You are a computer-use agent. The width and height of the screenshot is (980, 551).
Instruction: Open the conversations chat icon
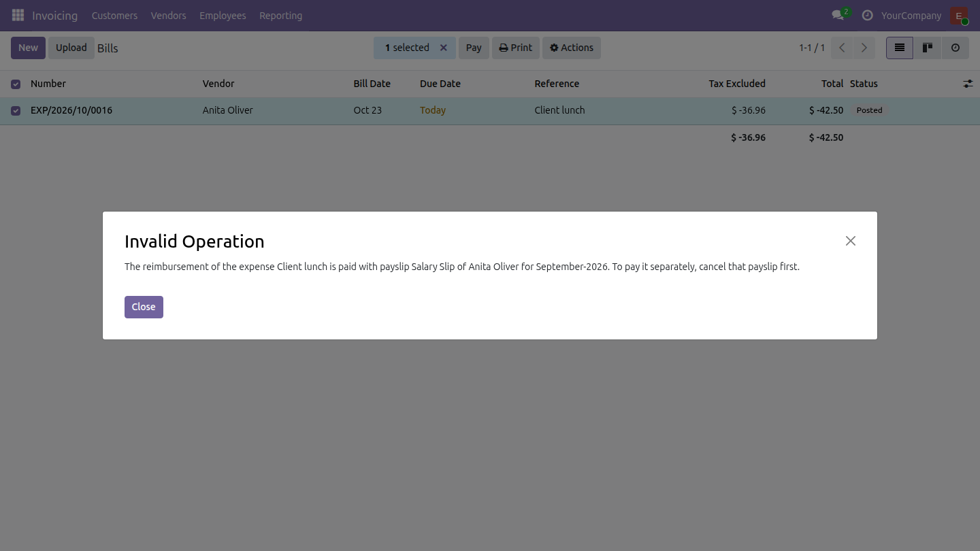tap(838, 15)
